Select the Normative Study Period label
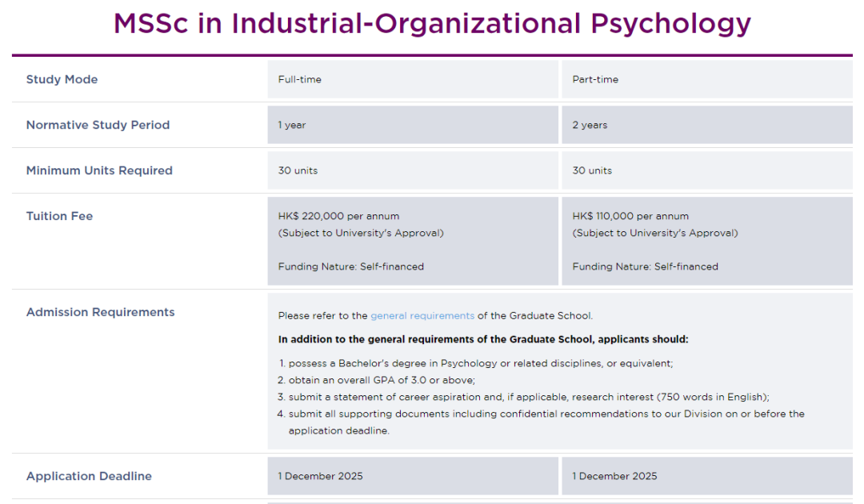 (x=98, y=125)
